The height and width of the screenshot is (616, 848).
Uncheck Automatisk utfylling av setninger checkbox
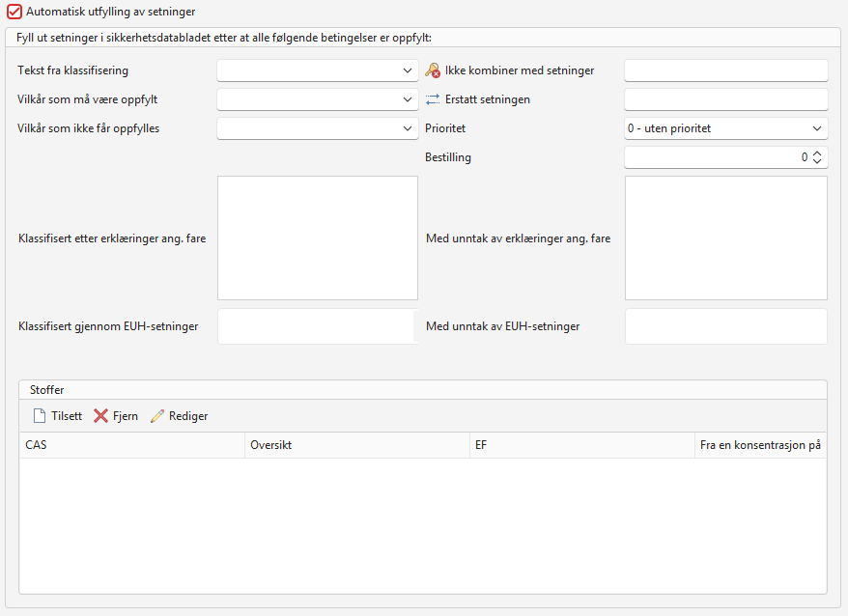click(x=14, y=12)
